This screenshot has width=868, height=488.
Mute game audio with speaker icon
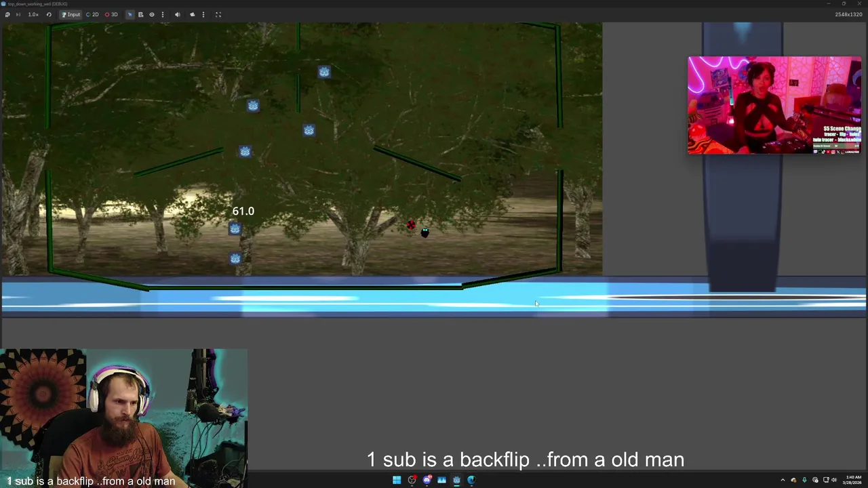[178, 14]
